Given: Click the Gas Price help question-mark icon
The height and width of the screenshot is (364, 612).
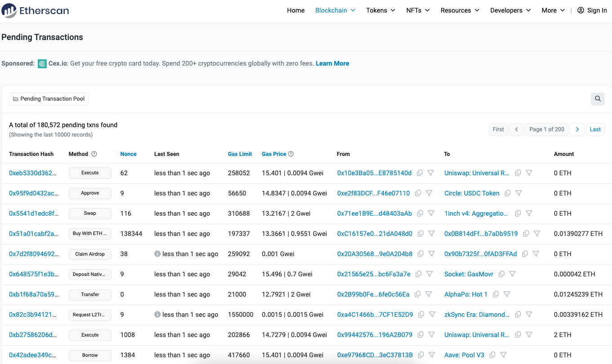Looking at the screenshot, I should click(x=291, y=154).
